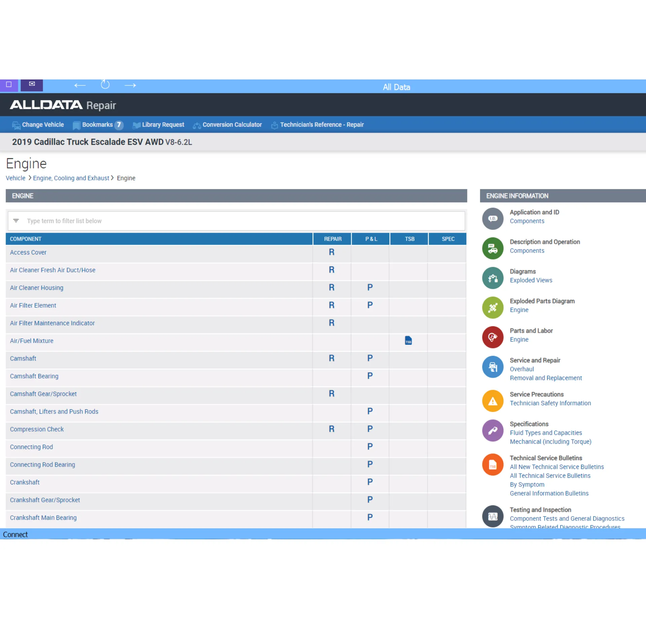This screenshot has width=646, height=644.
Task: Open the Change Vehicle menu item
Action: point(38,125)
